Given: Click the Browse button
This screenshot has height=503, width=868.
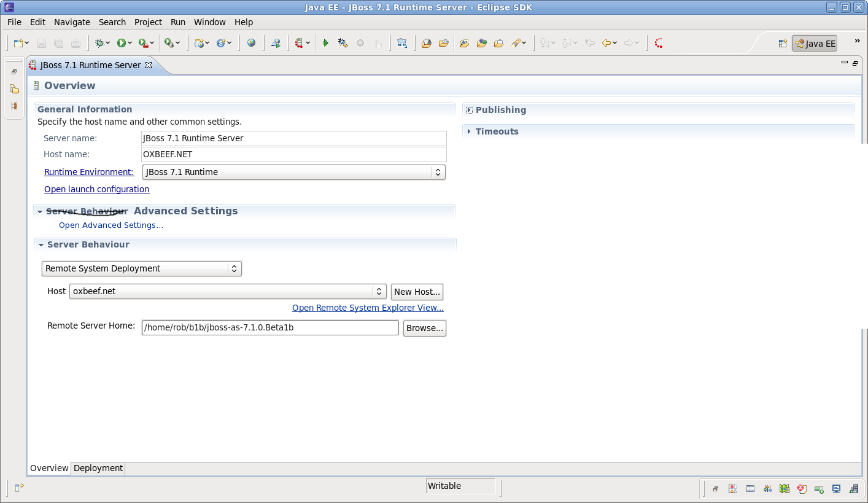Looking at the screenshot, I should pos(424,328).
